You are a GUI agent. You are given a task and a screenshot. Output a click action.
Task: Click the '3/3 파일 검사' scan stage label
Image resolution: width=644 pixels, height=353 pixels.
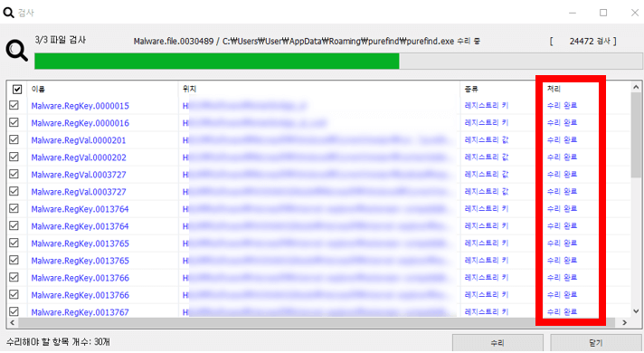coord(61,40)
